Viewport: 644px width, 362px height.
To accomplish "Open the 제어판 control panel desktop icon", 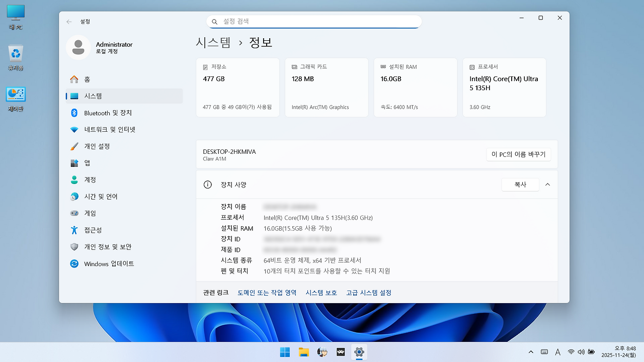I will pos(16,99).
